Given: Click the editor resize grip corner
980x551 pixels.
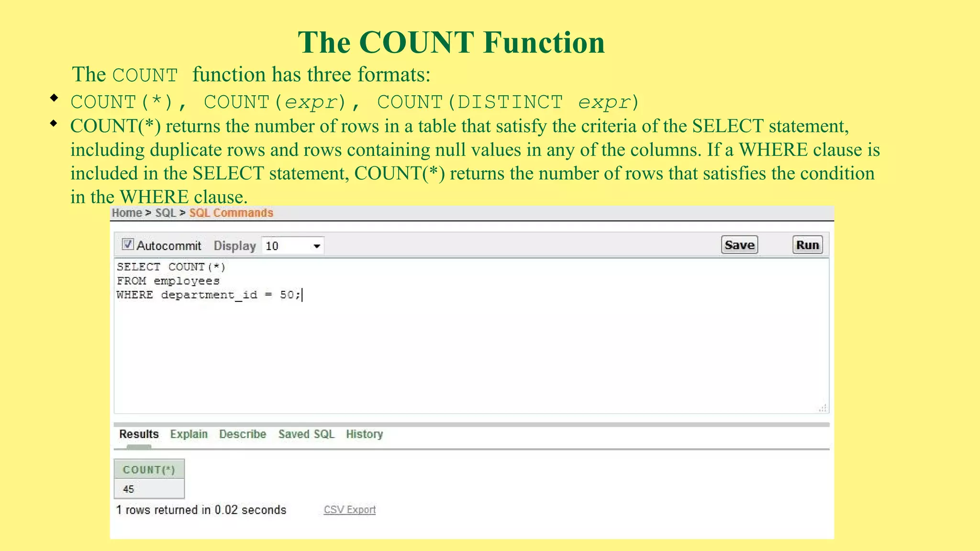Looking at the screenshot, I should 823,408.
